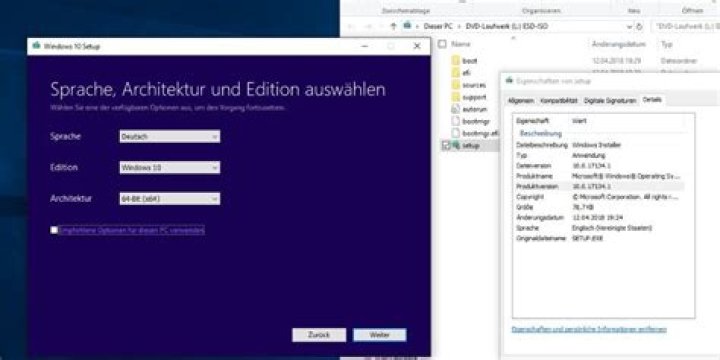Sort by the Änderungsdatum column header
The image size is (720, 360).
pos(619,44)
